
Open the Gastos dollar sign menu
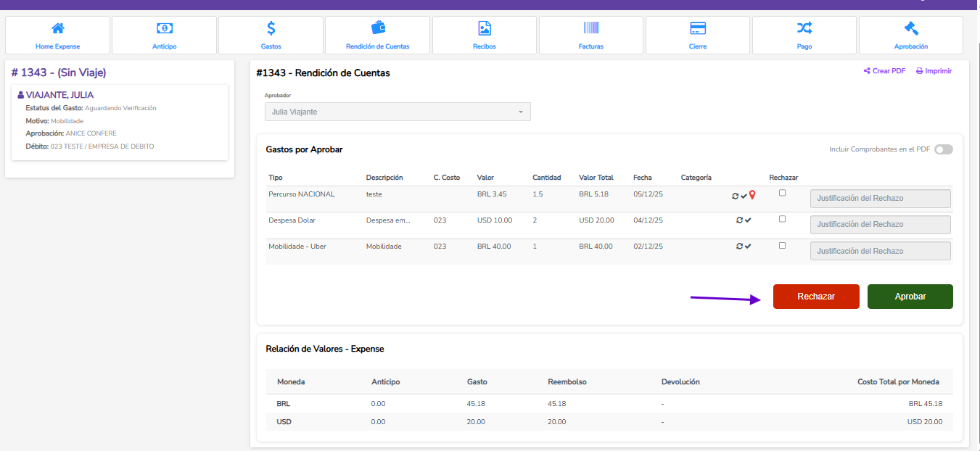click(x=271, y=35)
